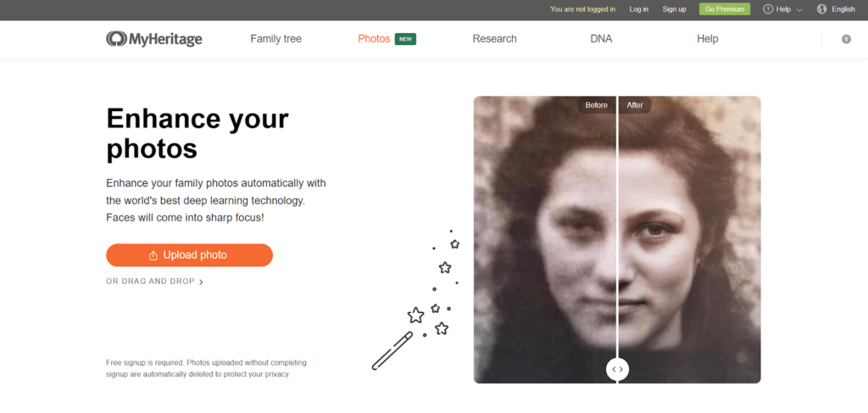
Task: Click the OR DRAG AND DROP chevron
Action: click(x=201, y=282)
